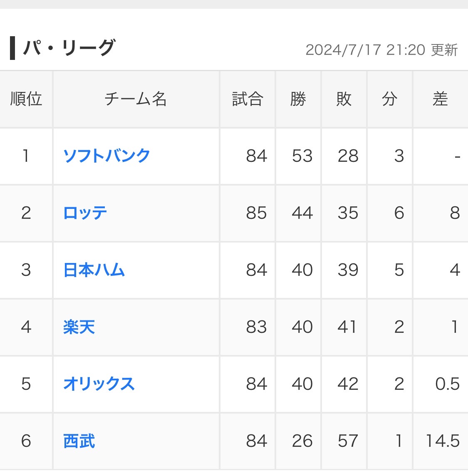Screen dimensions: 468x476
Task: Select the 試合 column header
Action: (248, 99)
